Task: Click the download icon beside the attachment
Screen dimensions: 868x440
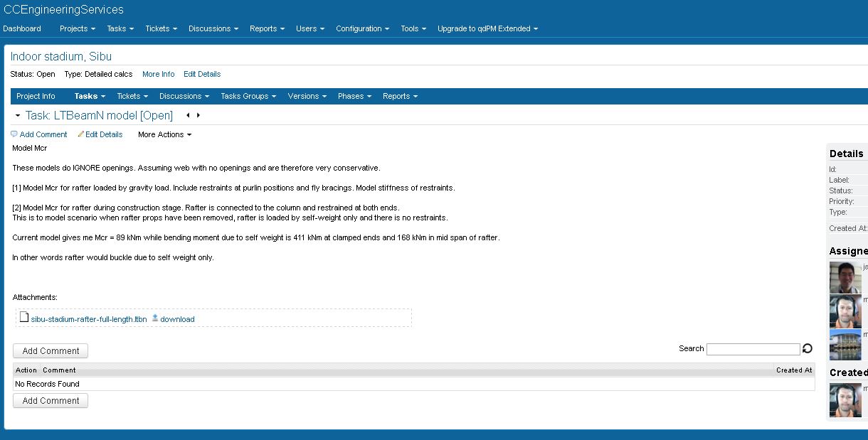Action: [x=155, y=318]
